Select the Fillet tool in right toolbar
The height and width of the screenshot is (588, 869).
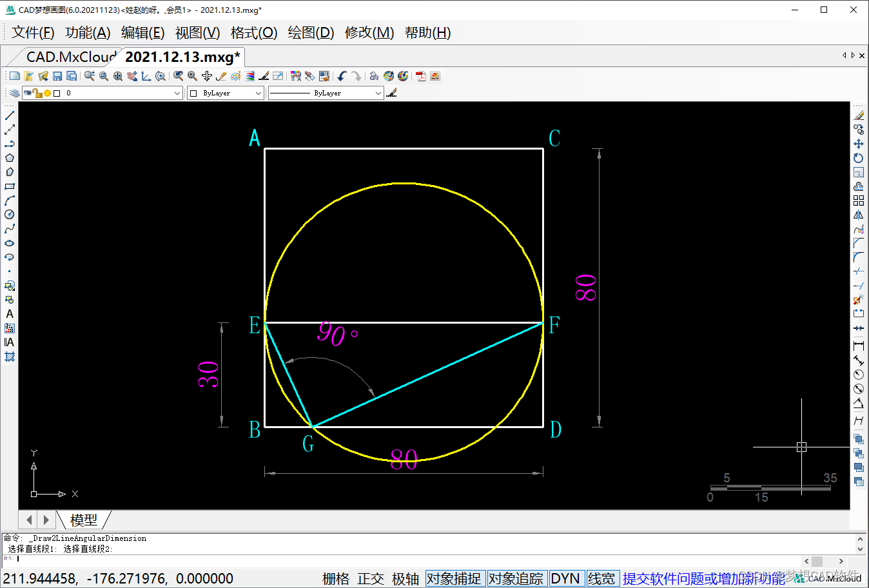pos(859,257)
